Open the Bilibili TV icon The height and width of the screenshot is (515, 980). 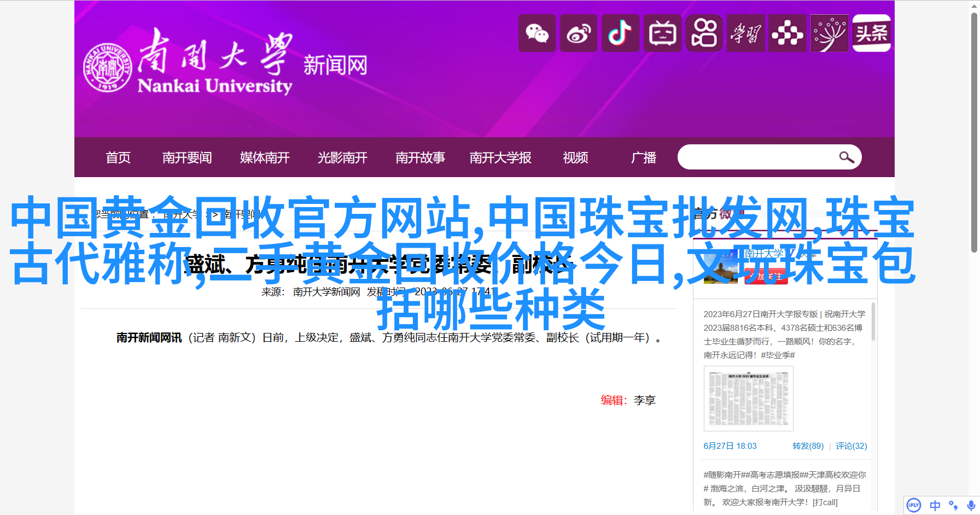662,33
